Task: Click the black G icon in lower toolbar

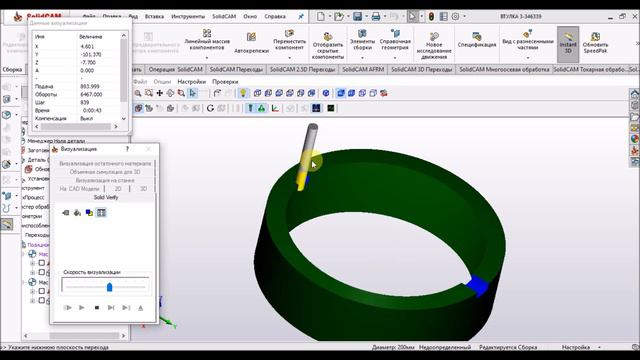Action: click(210, 108)
